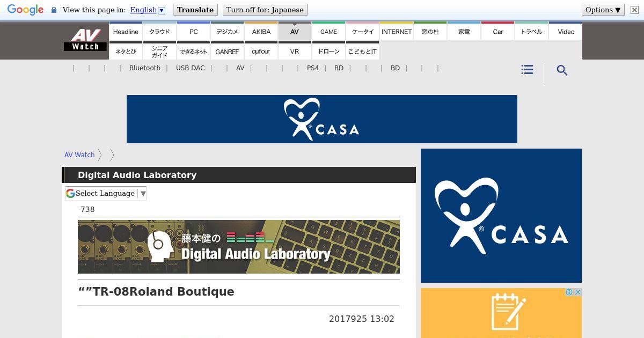644x338 pixels.
Task: Click the CASA banner ad at top
Action: click(x=322, y=119)
